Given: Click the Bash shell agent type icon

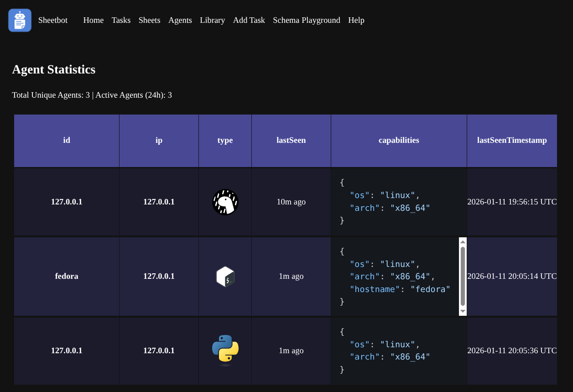Looking at the screenshot, I should click(x=225, y=276).
